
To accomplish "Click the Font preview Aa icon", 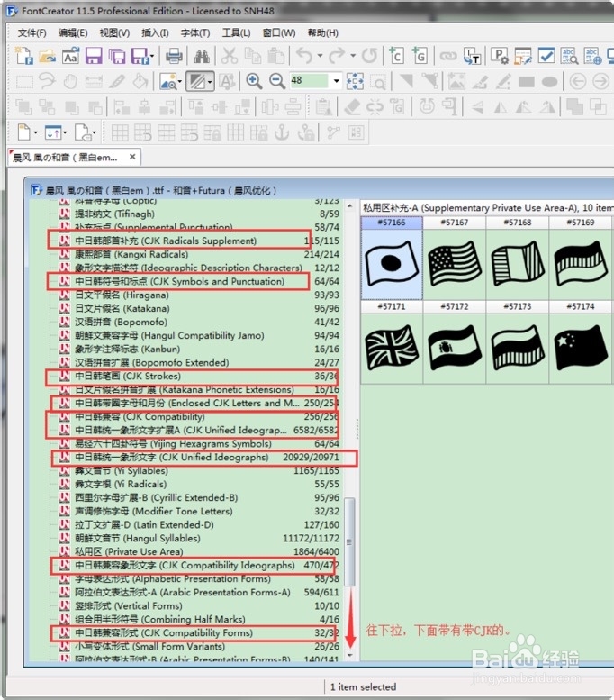I will coord(70,56).
